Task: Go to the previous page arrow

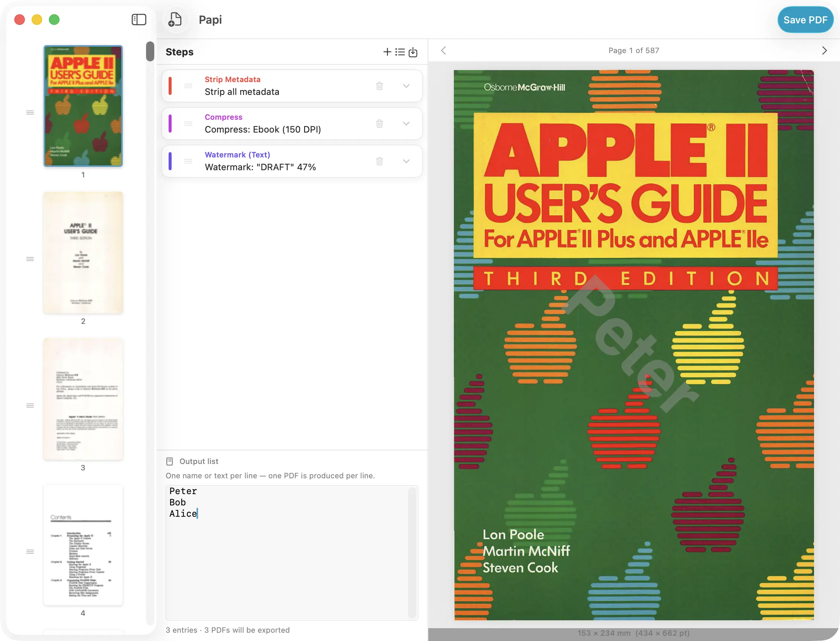Action: point(443,50)
